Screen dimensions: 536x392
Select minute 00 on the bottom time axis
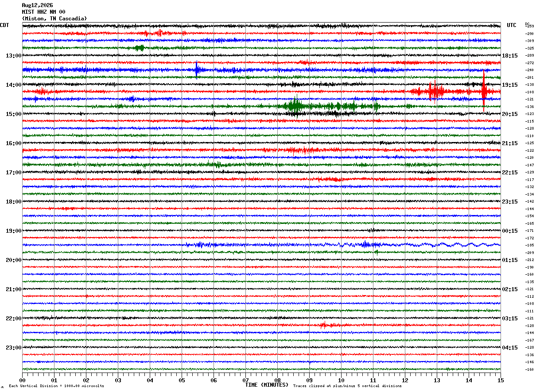tap(22, 380)
